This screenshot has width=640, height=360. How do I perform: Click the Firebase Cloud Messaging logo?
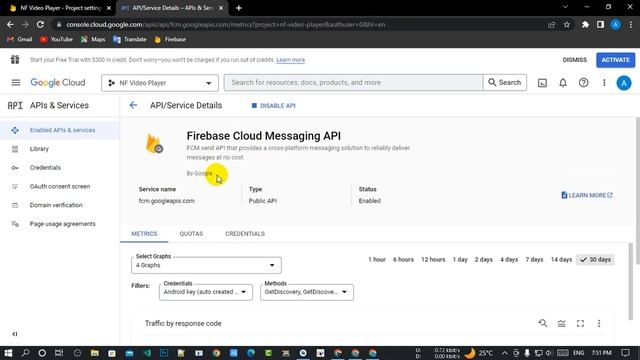pos(154,144)
